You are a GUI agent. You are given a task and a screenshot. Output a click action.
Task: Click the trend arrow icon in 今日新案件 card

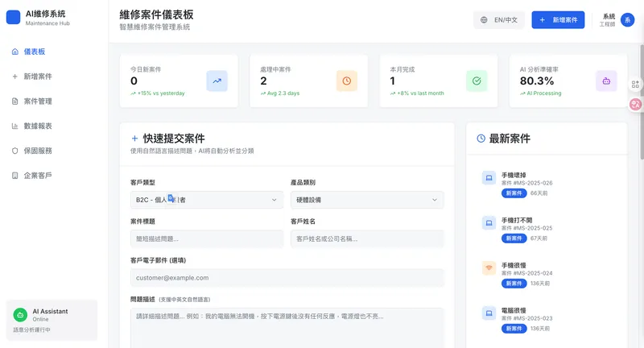point(217,81)
